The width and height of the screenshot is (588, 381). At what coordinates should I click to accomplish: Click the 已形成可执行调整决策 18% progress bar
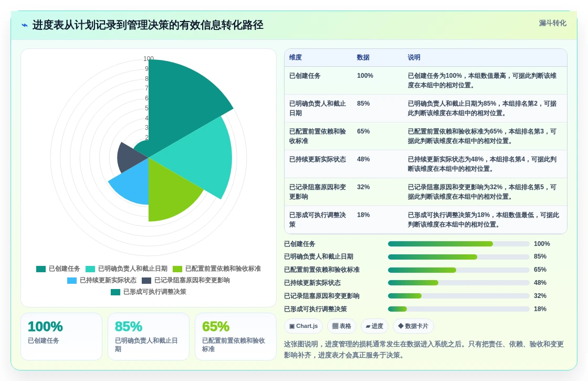click(x=459, y=309)
